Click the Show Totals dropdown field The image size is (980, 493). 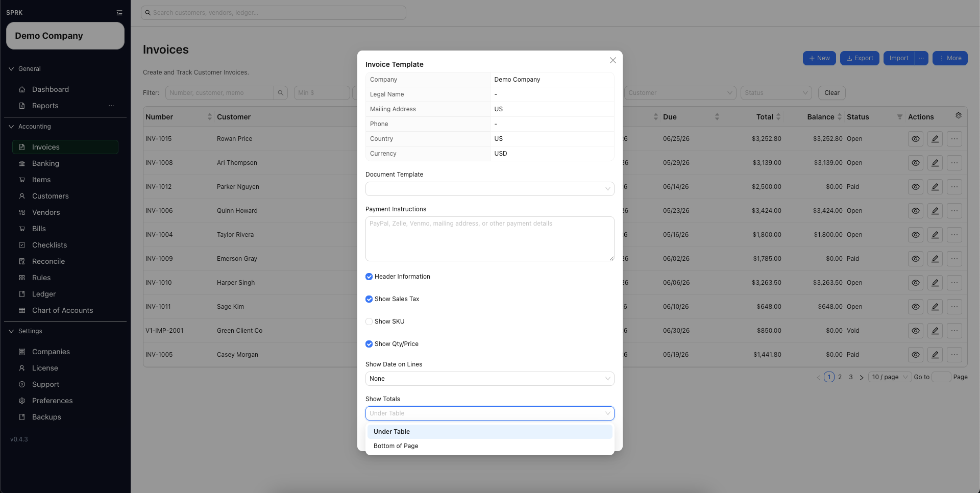coord(490,413)
